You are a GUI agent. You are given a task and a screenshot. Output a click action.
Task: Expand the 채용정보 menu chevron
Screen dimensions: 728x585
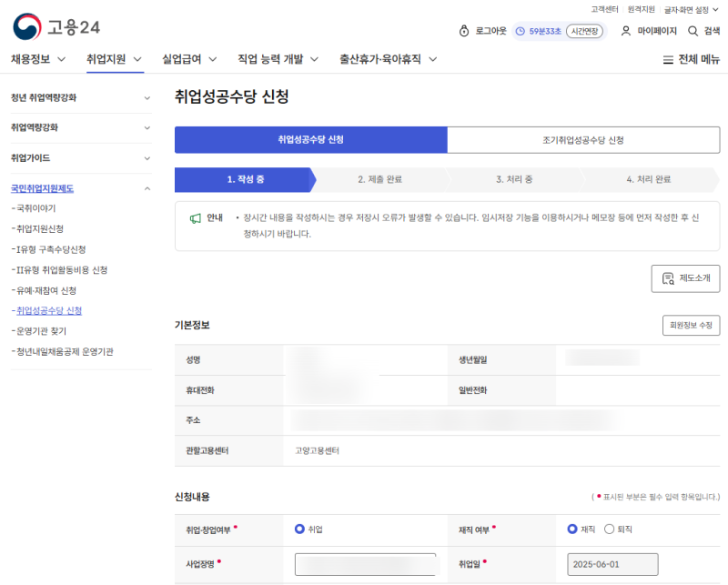(x=61, y=59)
